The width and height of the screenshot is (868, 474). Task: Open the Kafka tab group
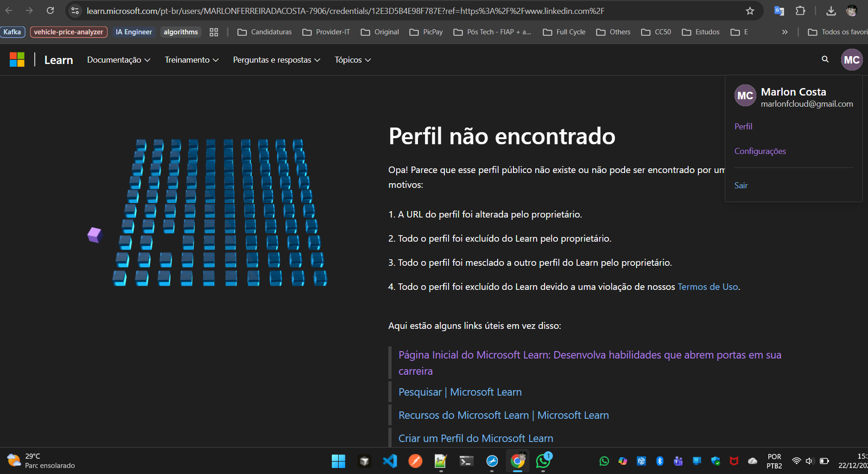[x=12, y=32]
